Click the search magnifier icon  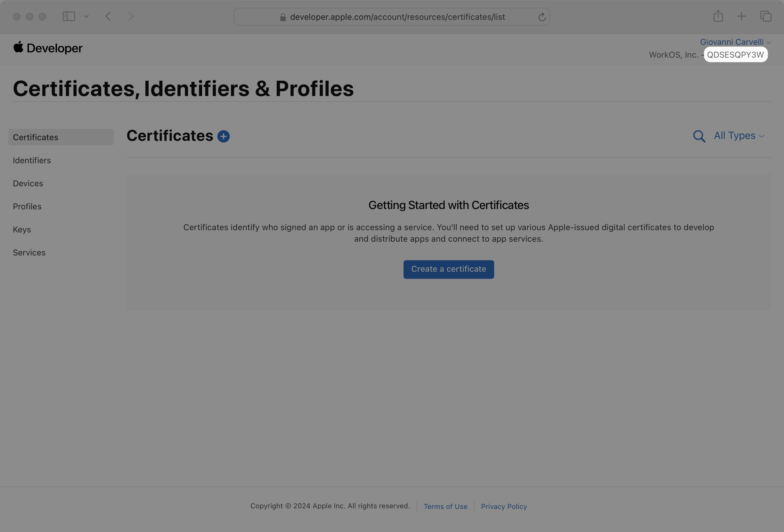(x=699, y=136)
